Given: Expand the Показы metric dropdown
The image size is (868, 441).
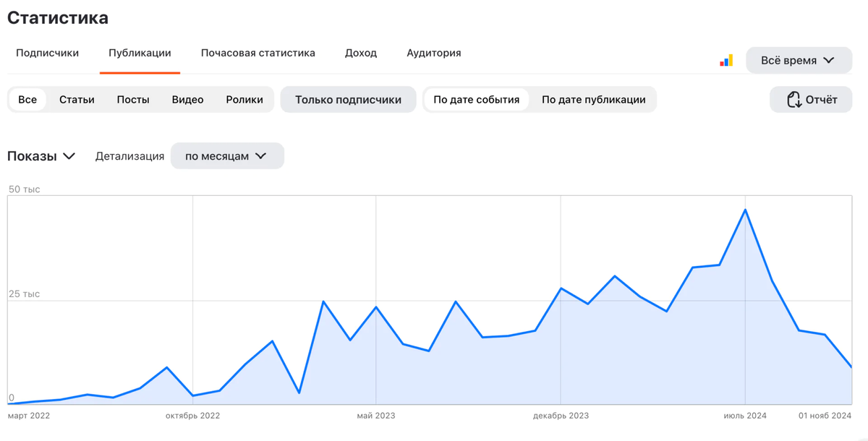Looking at the screenshot, I should (x=42, y=155).
